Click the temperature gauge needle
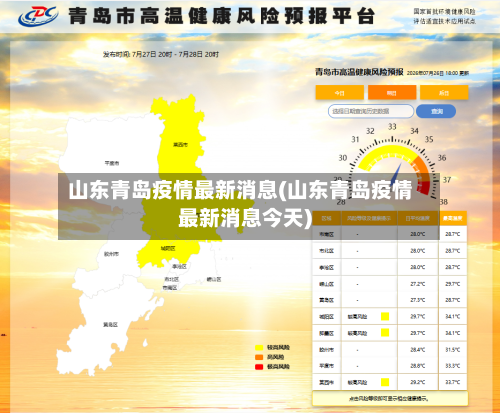Viewport: 500px width, 413px height. [397, 175]
